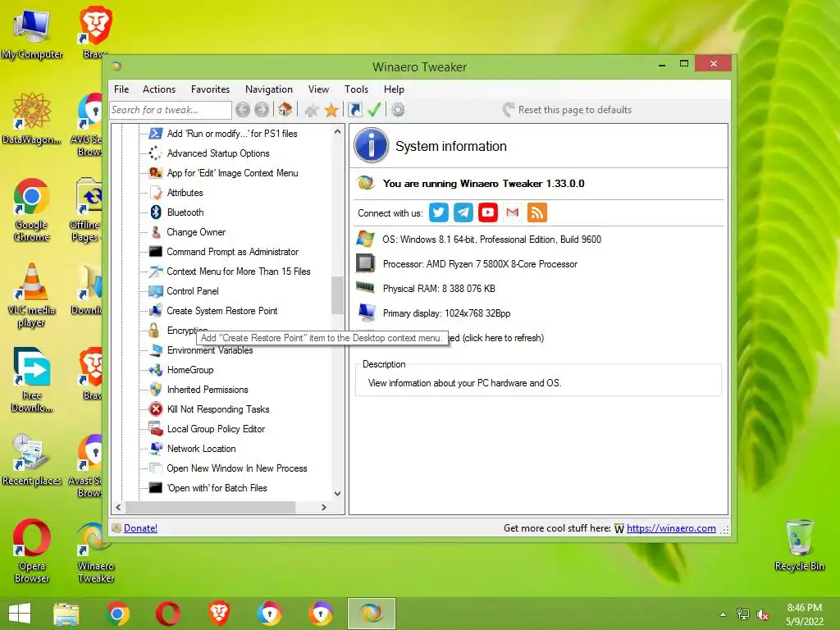This screenshot has width=840, height=630.
Task: Click the Encryption padlock icon
Action: [154, 331]
